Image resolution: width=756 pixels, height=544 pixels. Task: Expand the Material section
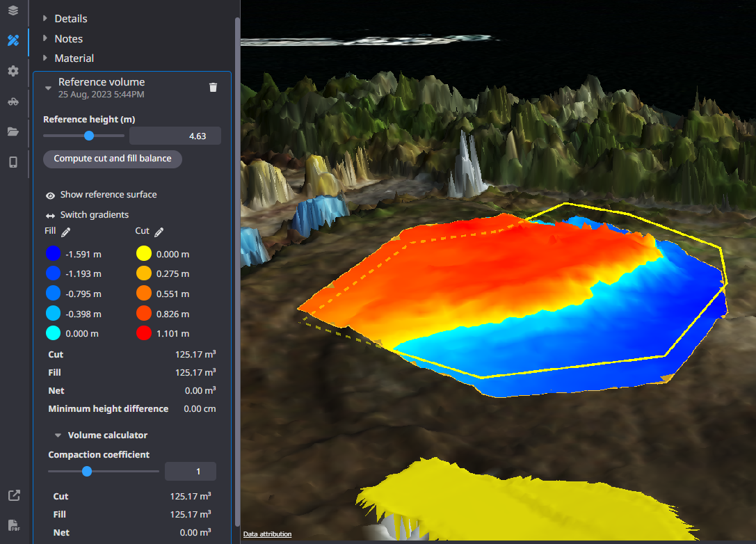pyautogui.click(x=45, y=58)
